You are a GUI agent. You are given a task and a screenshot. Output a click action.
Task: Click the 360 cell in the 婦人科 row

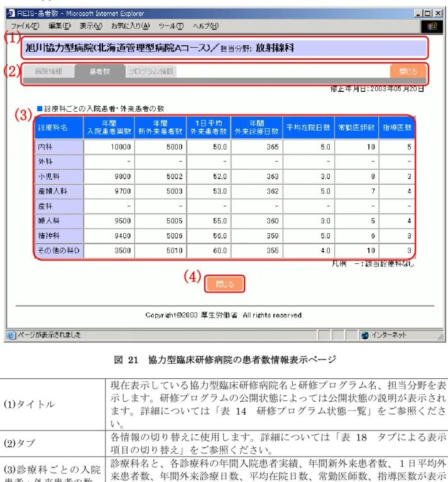click(x=256, y=221)
